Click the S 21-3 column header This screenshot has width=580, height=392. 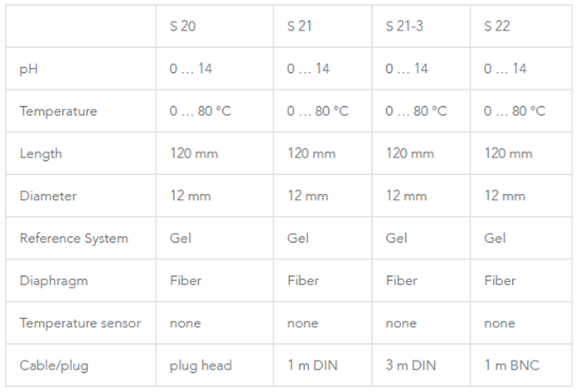pyautogui.click(x=404, y=27)
